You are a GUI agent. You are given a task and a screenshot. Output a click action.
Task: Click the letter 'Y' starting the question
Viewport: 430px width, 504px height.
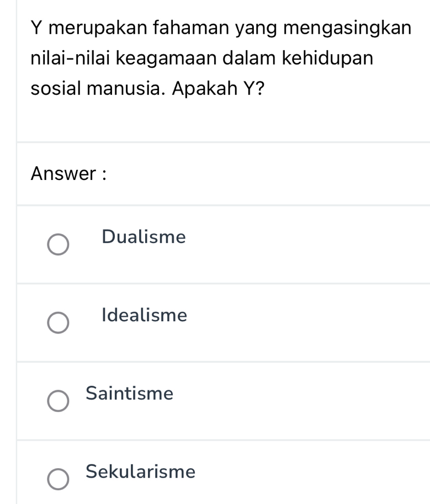click(37, 26)
